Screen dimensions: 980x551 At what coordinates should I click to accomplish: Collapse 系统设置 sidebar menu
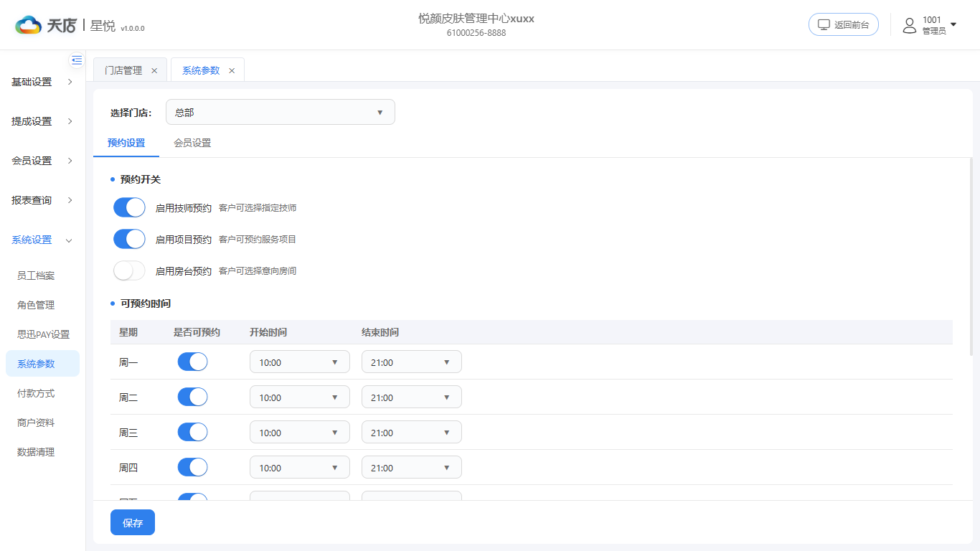(42, 240)
